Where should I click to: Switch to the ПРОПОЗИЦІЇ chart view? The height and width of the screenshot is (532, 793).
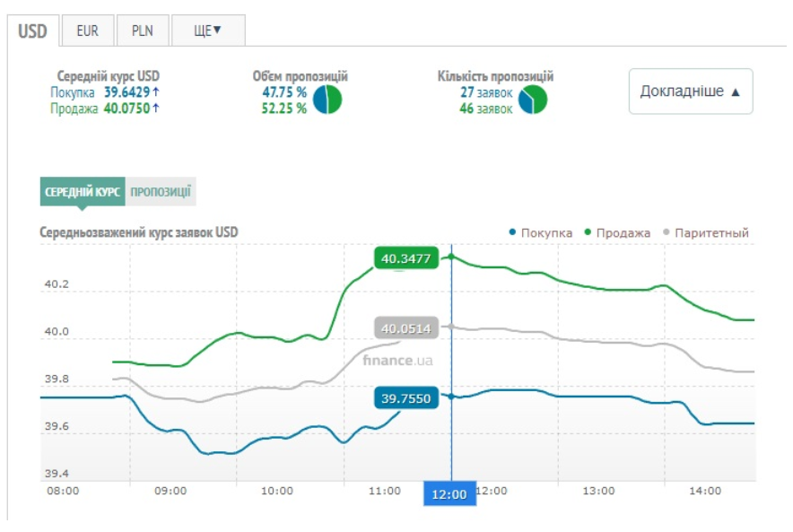[x=161, y=192]
